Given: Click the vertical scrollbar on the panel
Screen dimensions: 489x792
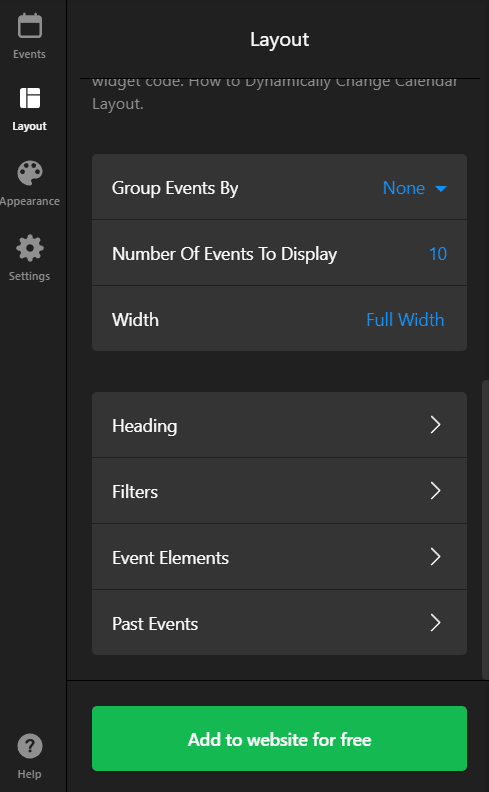Looking at the screenshot, I should point(485,529).
